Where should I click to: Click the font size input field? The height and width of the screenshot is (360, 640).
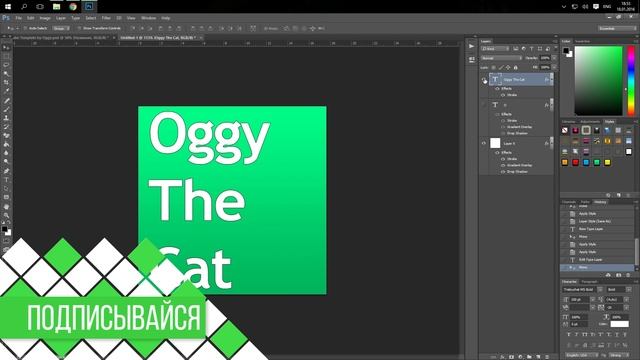(580, 300)
